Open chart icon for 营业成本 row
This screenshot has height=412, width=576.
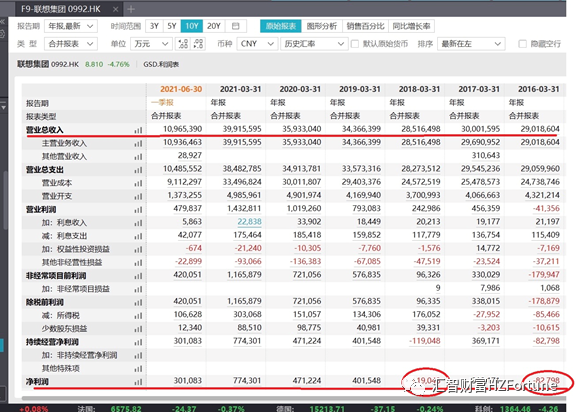(138, 183)
